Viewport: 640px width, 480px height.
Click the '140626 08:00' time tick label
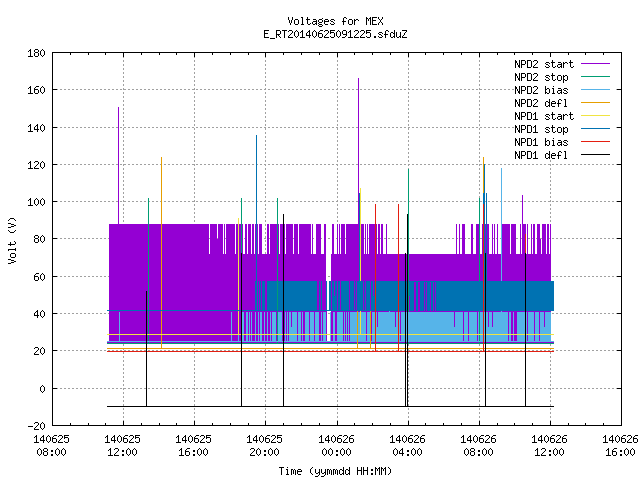coord(478,446)
